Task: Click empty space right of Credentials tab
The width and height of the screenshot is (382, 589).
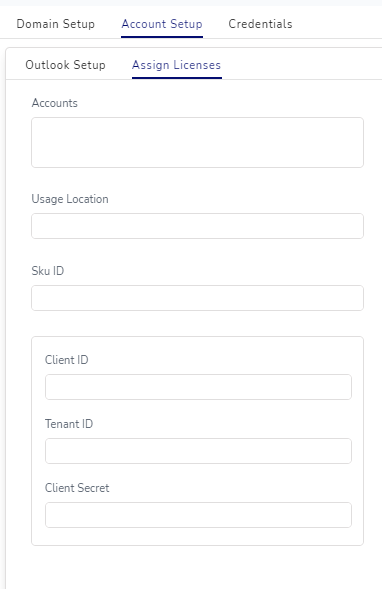Action: 338,24
